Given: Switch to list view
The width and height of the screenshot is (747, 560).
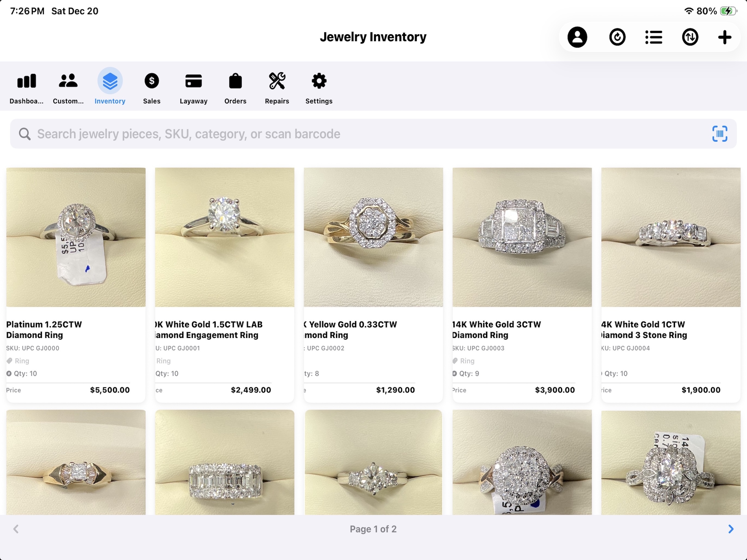Looking at the screenshot, I should (653, 37).
